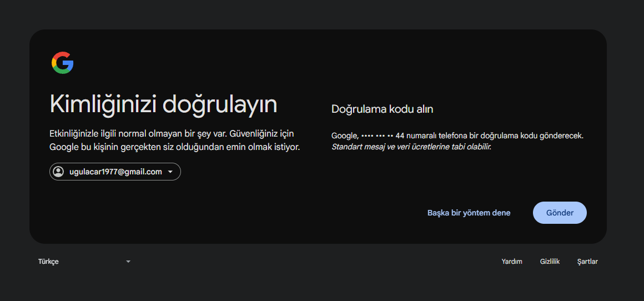Choose Başka bir yöntem dene
Image resolution: width=644 pixels, height=301 pixels.
469,213
